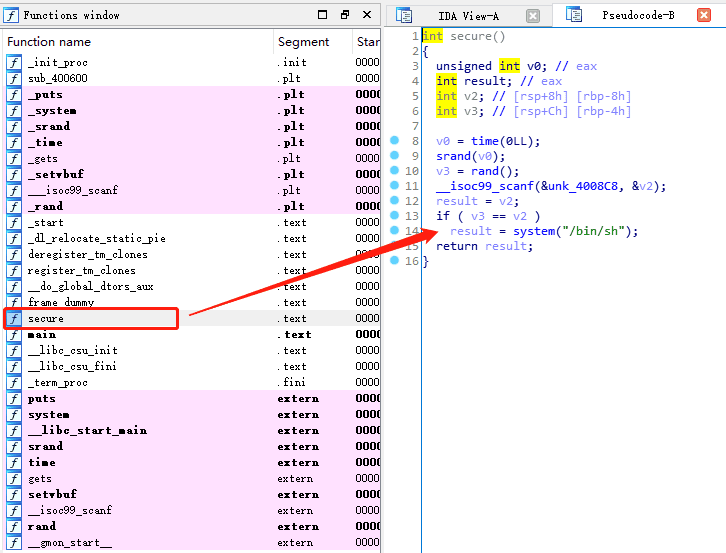Image resolution: width=726 pixels, height=553 pixels.
Task: Select extern rand function row
Action: click(192, 526)
